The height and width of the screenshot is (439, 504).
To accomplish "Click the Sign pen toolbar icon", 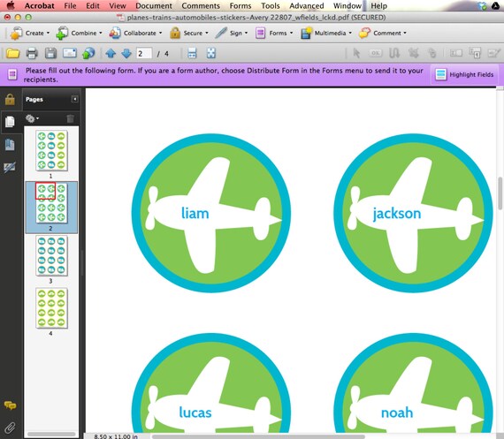I will click(x=221, y=33).
